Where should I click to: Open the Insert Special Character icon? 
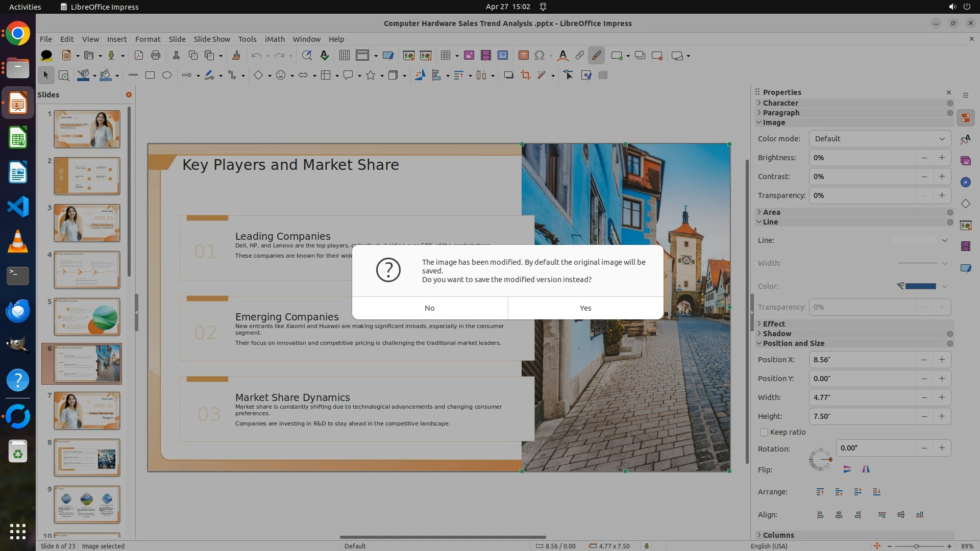click(x=540, y=56)
